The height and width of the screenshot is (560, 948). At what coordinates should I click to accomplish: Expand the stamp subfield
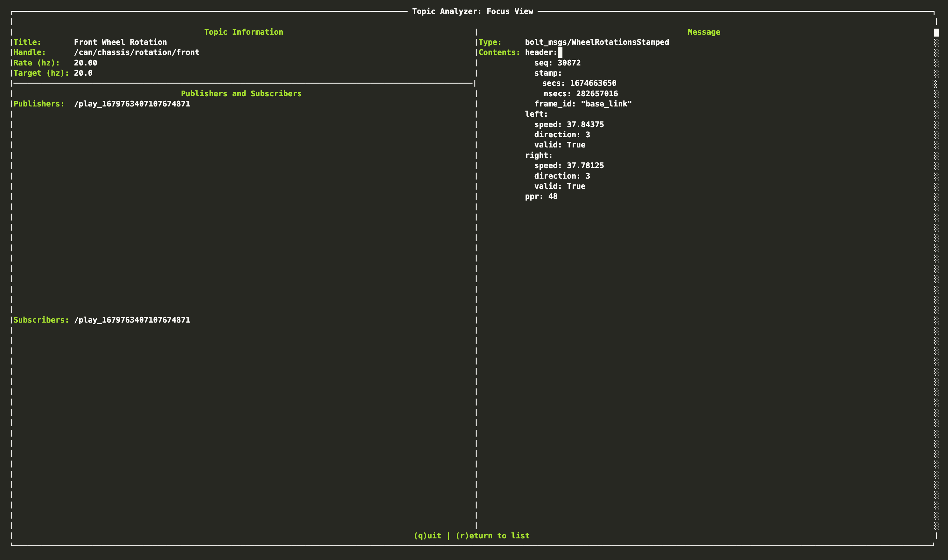(548, 73)
